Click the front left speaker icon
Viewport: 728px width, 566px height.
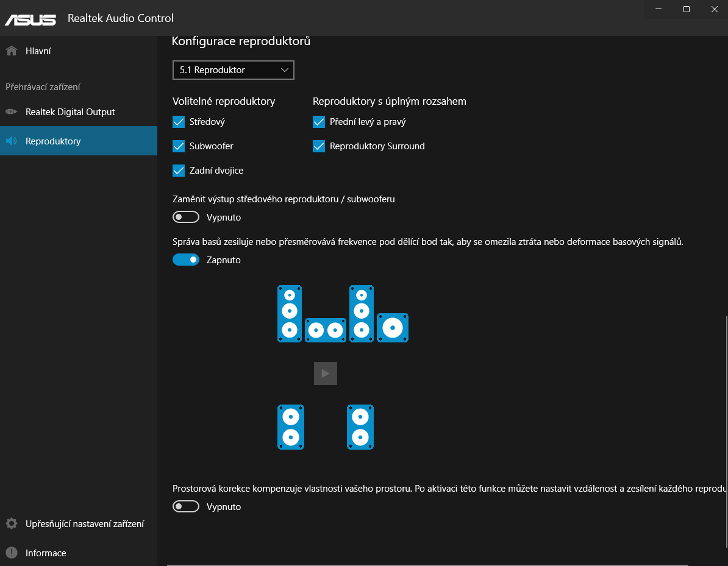pos(290,314)
